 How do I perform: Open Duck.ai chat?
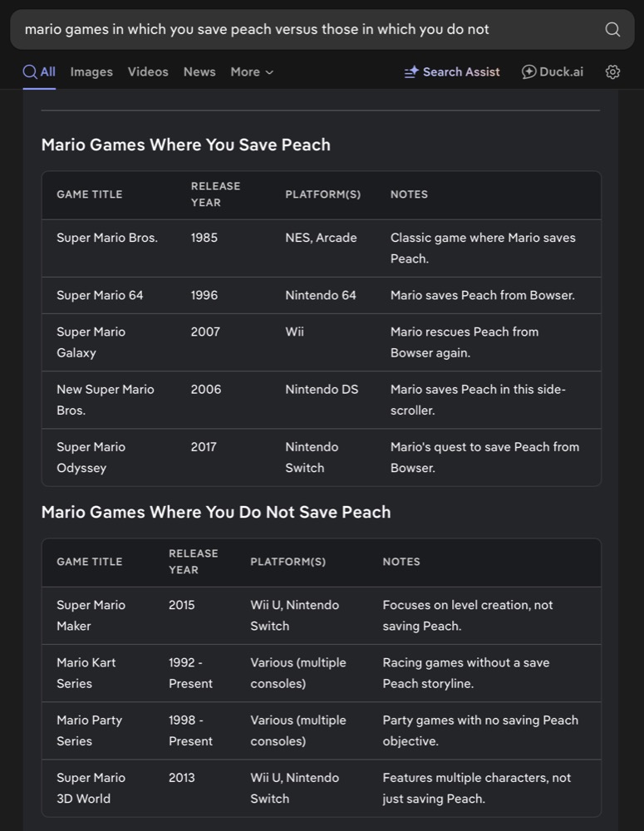[x=561, y=72]
